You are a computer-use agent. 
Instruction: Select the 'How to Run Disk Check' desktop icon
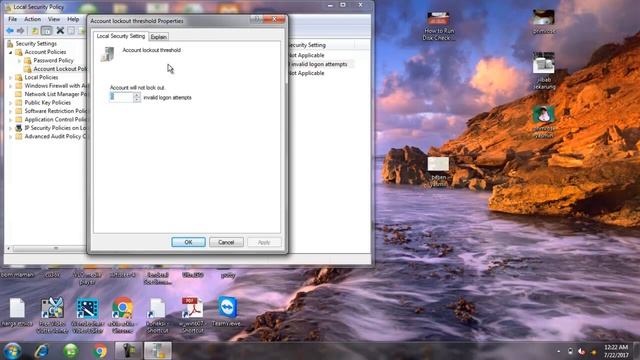point(438,26)
